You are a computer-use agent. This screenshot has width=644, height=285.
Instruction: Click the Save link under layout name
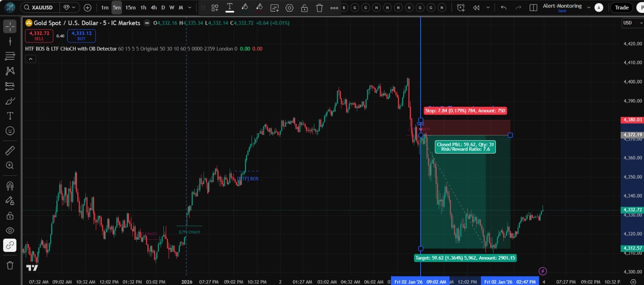coord(562,11)
